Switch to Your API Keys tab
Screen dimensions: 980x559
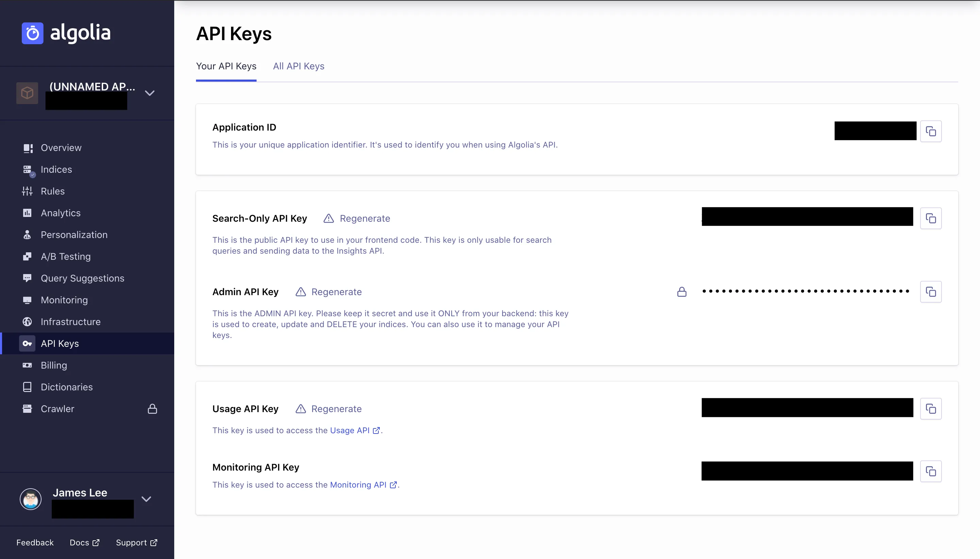(x=226, y=66)
